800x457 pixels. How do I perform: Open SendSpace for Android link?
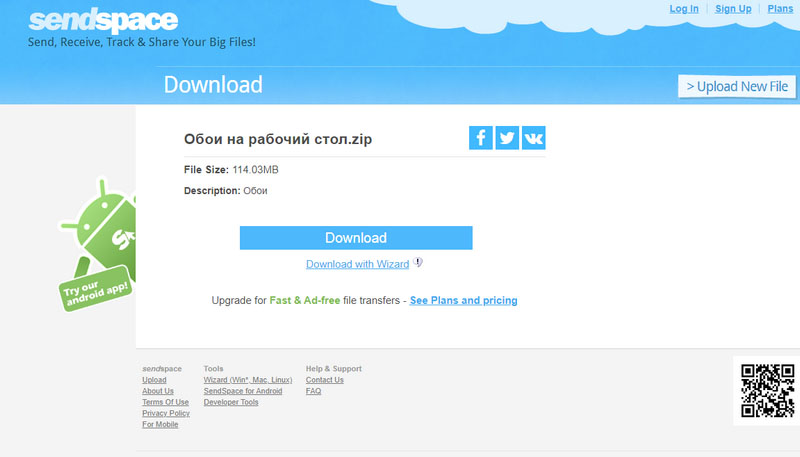point(243,391)
